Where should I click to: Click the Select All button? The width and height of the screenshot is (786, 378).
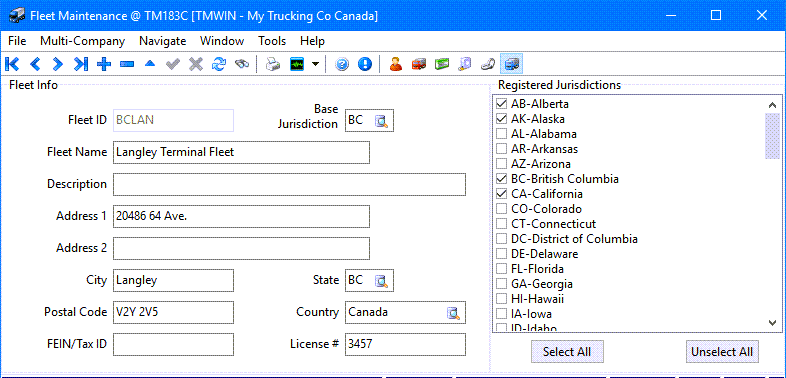tap(567, 351)
